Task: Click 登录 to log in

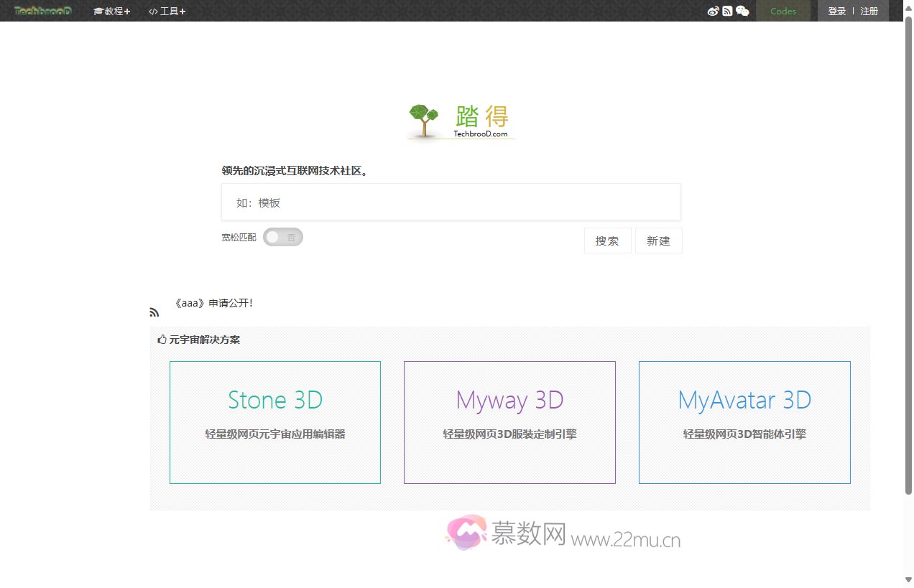Action: 836,11
